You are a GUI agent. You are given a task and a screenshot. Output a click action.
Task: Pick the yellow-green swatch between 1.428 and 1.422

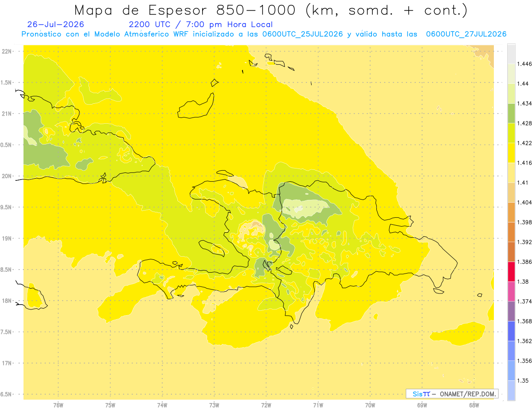pyautogui.click(x=511, y=133)
